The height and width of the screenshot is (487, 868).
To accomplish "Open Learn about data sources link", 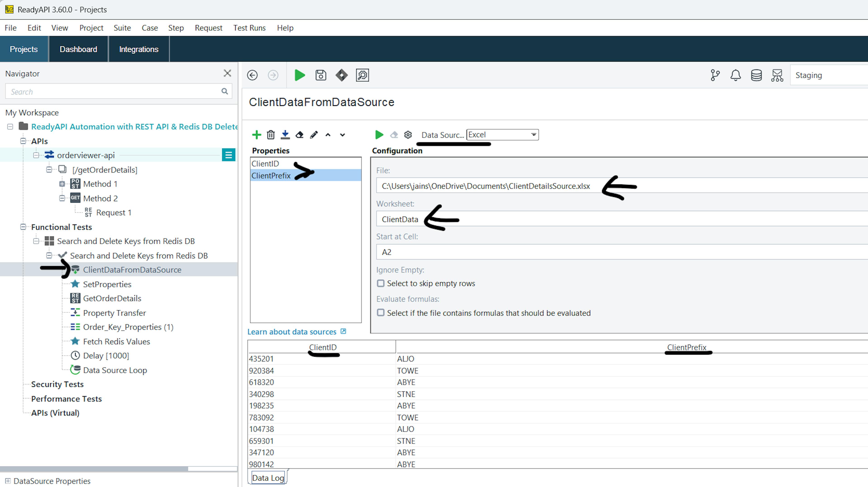I will [292, 332].
